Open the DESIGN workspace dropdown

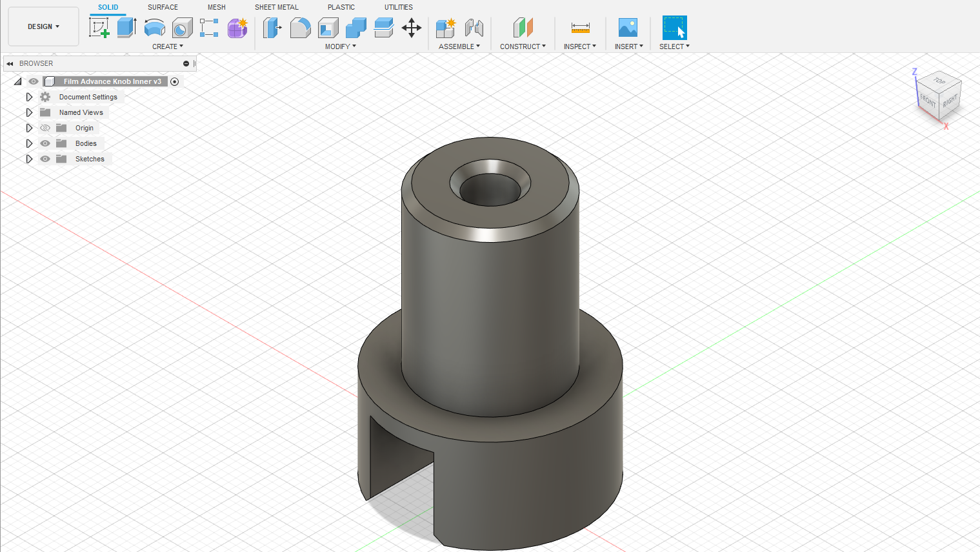43,26
